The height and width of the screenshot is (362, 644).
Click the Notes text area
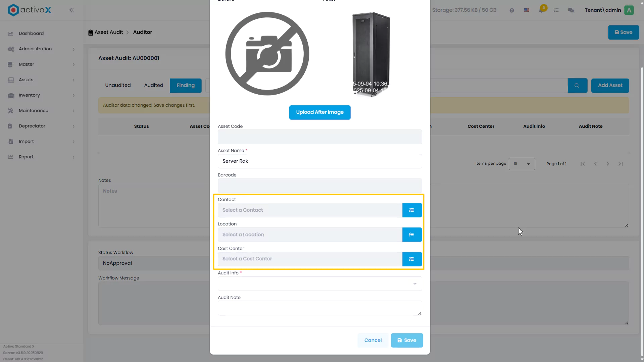[x=154, y=205]
